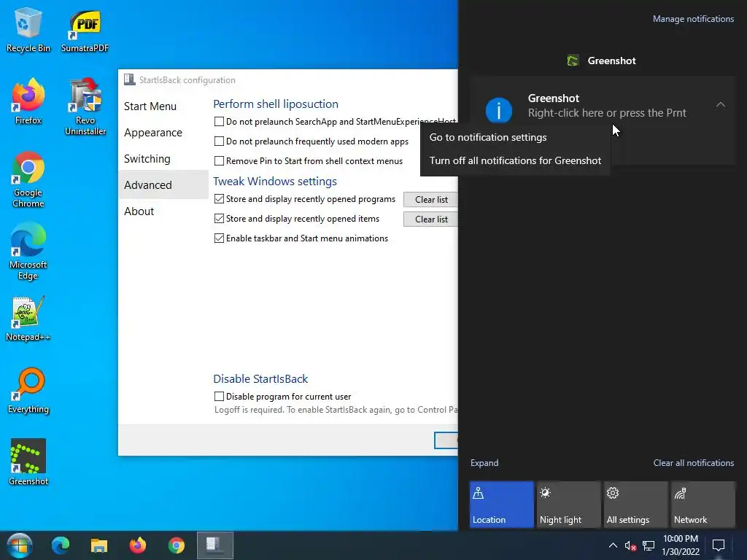Launch SumatraPDF from the desktop
This screenshot has width=747, height=560.
click(85, 29)
